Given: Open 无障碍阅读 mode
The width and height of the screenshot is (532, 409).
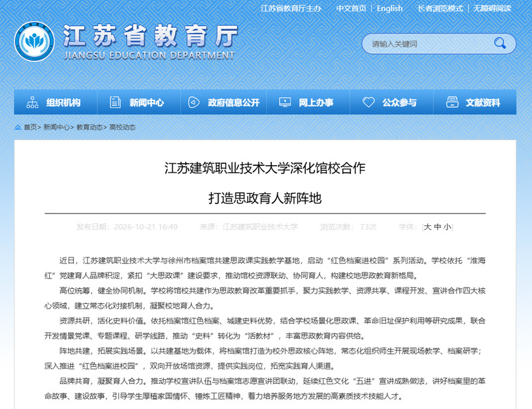Looking at the screenshot, I should click(x=492, y=8).
